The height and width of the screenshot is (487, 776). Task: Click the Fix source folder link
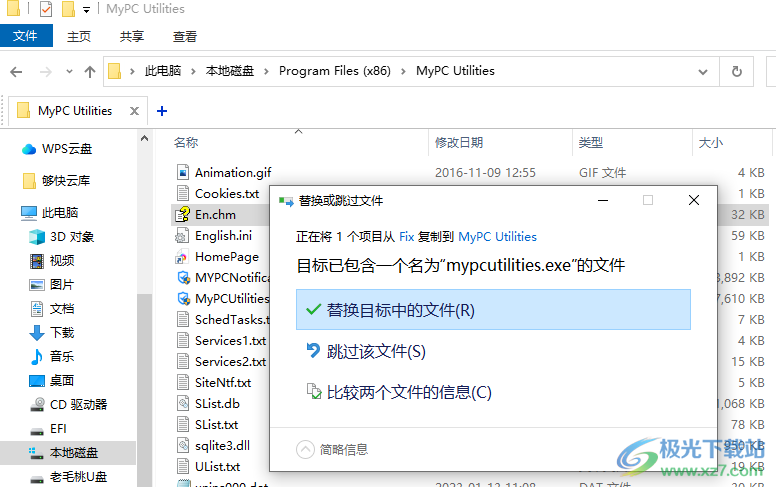[x=406, y=237]
